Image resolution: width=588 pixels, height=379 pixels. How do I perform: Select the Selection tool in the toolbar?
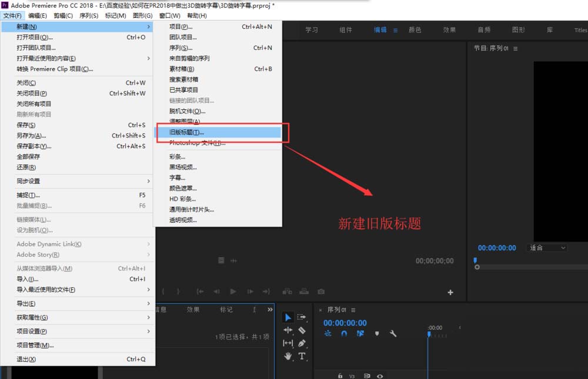288,317
